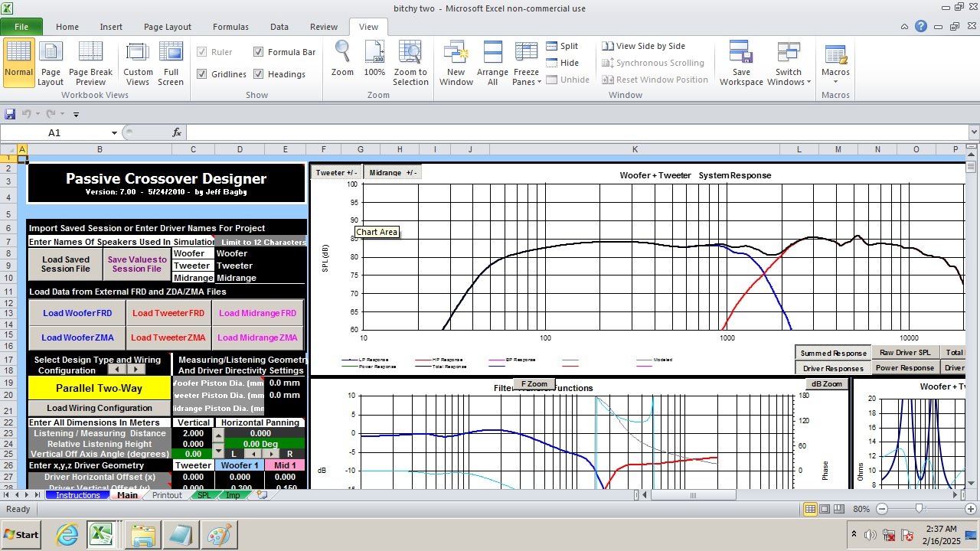980x551 pixels.
Task: Select Normal view in status bar
Action: (x=811, y=509)
